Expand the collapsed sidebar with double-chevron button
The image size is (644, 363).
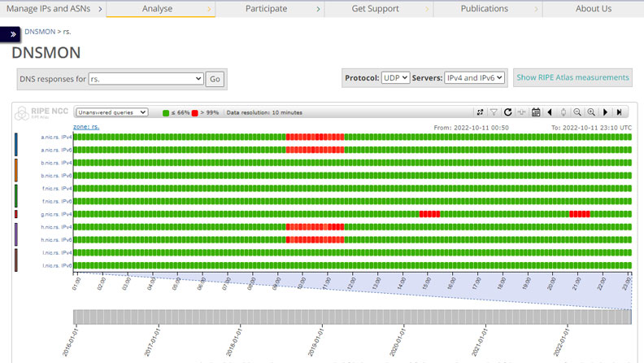[11, 34]
